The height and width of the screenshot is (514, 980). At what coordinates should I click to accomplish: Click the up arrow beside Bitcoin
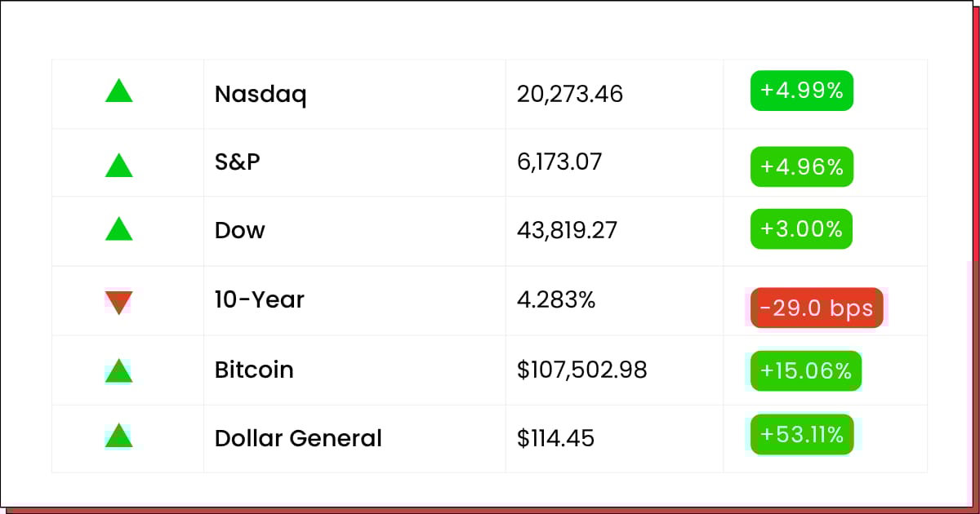click(118, 370)
